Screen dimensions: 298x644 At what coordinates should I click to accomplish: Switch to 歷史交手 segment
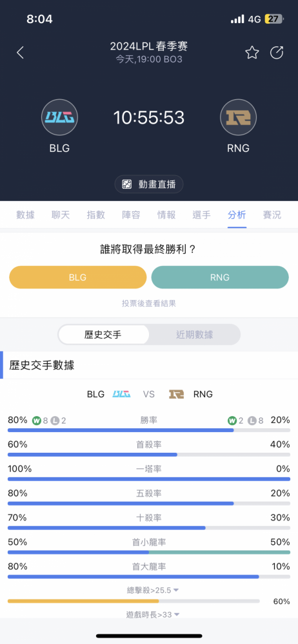pos(103,335)
